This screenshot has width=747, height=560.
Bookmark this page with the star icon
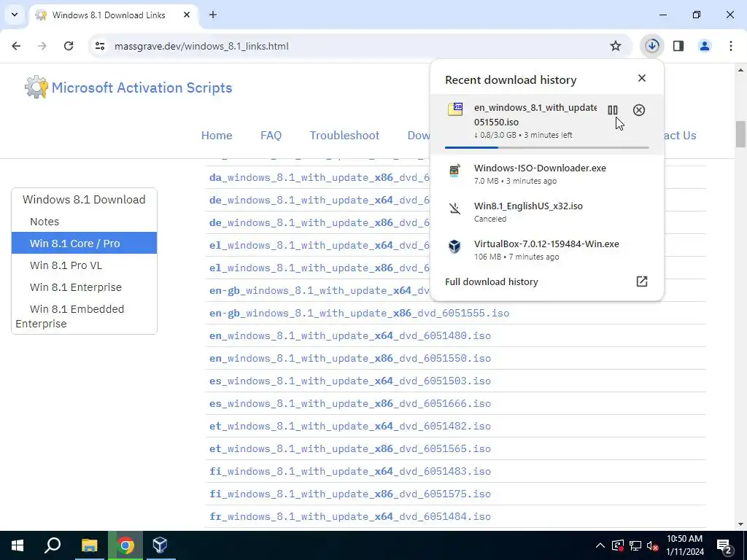tap(616, 46)
